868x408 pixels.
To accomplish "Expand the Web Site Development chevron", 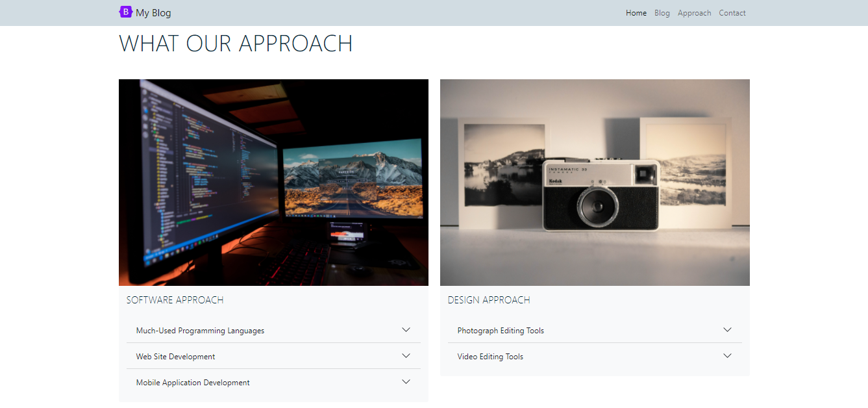I will (x=406, y=355).
